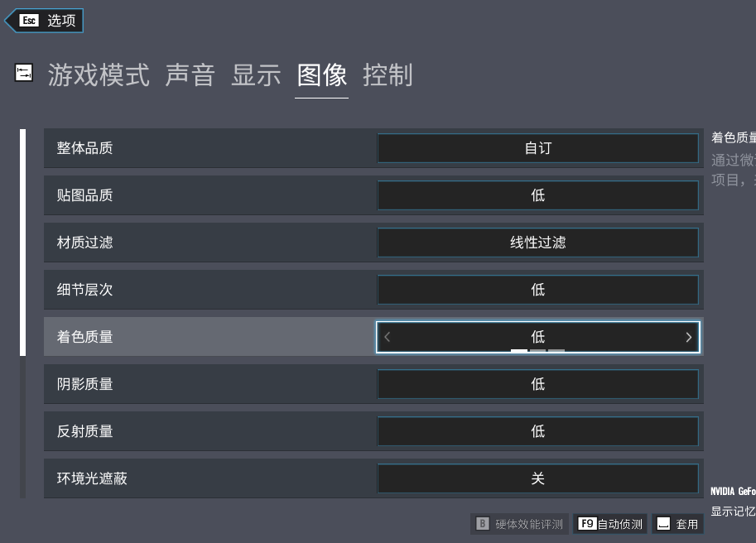Image resolution: width=756 pixels, height=543 pixels.
Task: Click the 自动侦测 button
Action: tap(620, 524)
